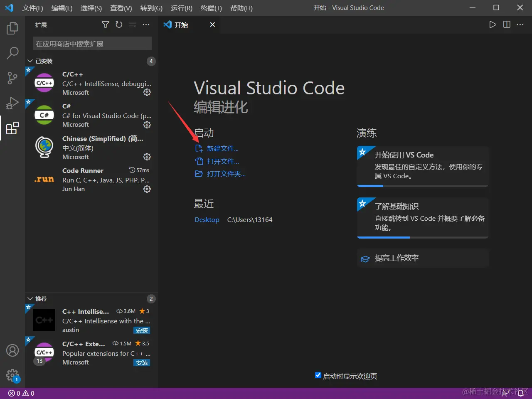Open manage gear for C# extension
The height and width of the screenshot is (399, 532).
tap(147, 125)
